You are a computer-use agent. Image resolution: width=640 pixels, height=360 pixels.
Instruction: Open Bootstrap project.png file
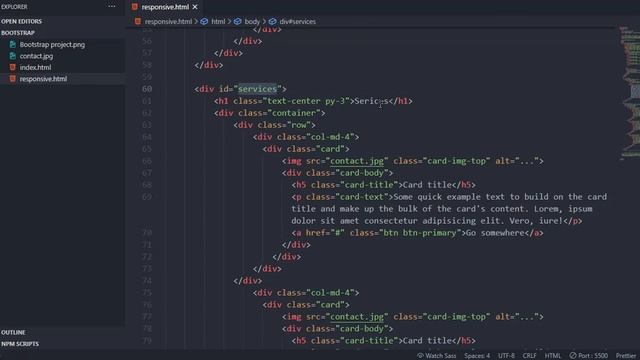[x=52, y=44]
